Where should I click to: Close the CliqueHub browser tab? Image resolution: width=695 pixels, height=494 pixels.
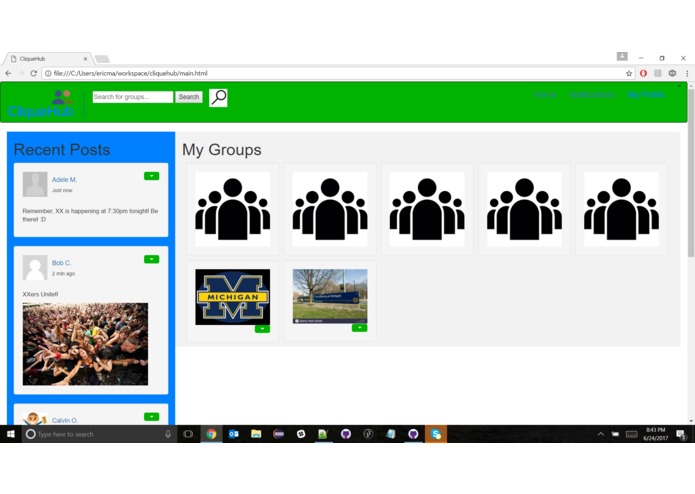point(85,58)
